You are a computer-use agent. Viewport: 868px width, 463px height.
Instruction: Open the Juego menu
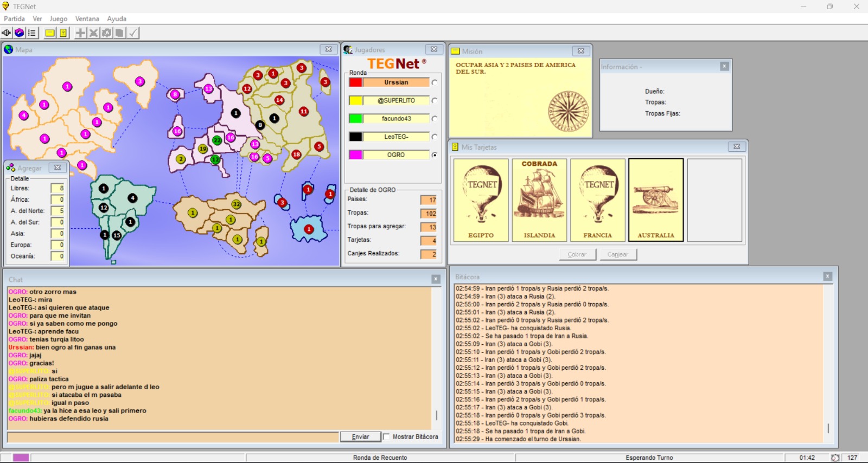58,18
